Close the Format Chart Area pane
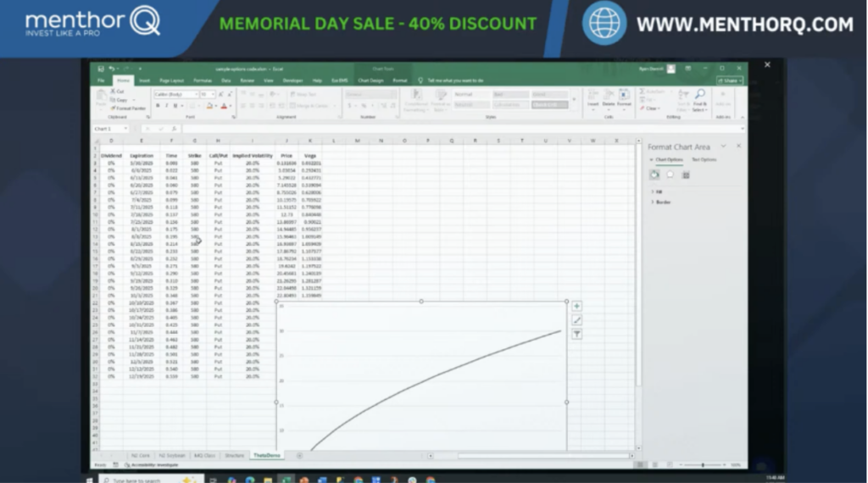Screen dimensions: 868x483 pos(738,146)
